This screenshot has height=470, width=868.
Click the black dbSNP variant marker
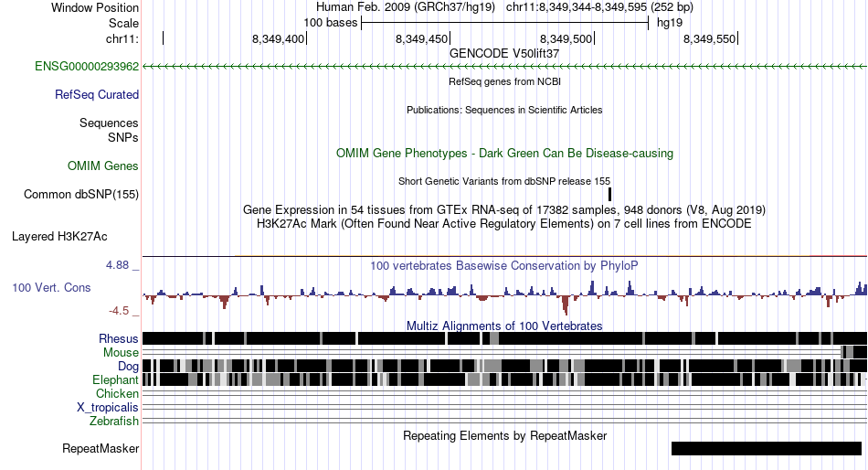click(609, 195)
